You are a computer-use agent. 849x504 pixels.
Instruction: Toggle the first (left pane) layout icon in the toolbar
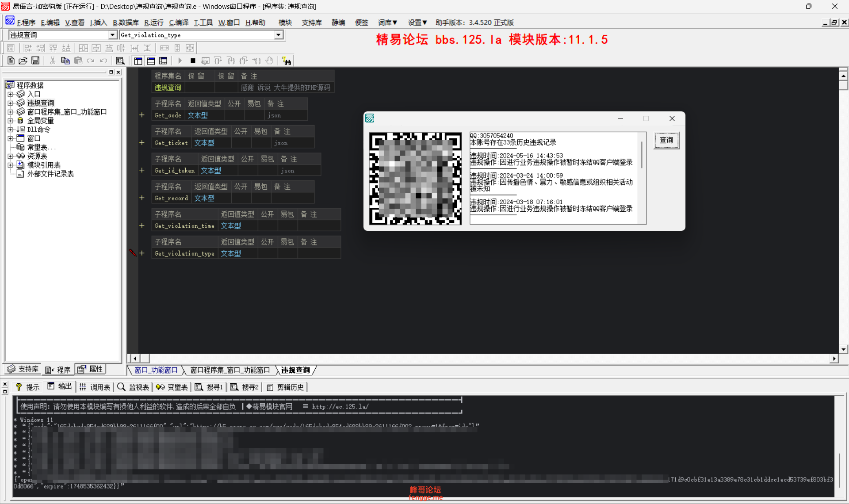138,61
